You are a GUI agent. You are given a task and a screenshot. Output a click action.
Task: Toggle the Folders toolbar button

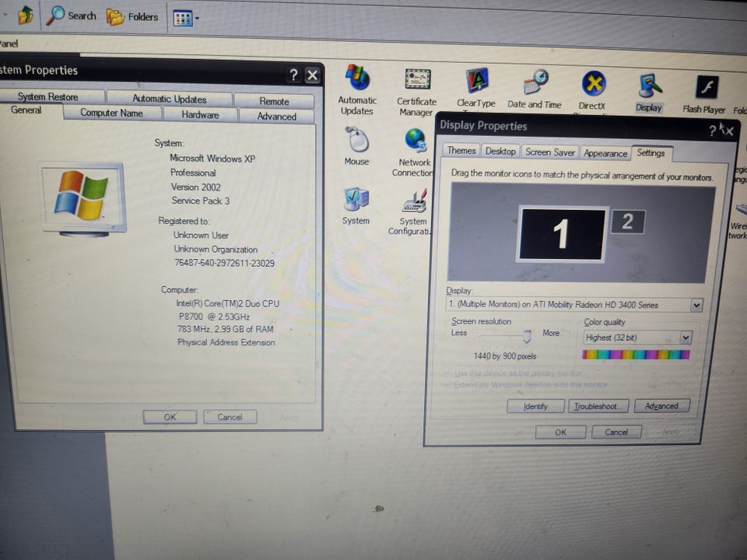[132, 16]
